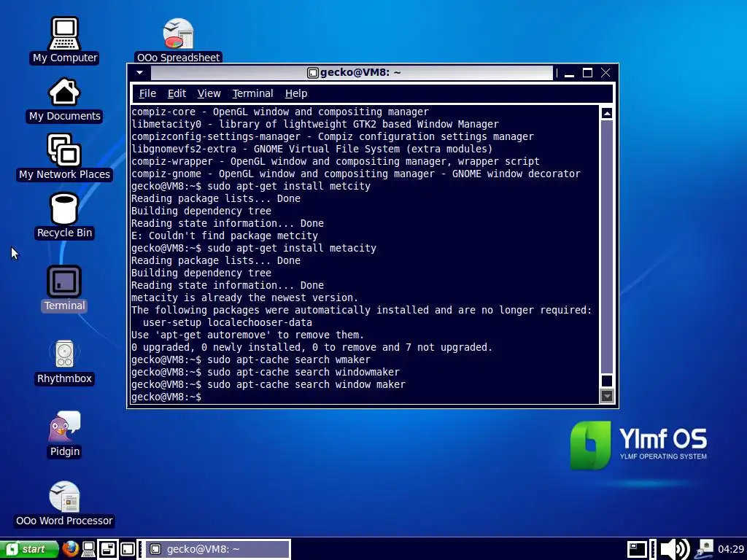
Task: Open the start menu button
Action: click(28, 549)
